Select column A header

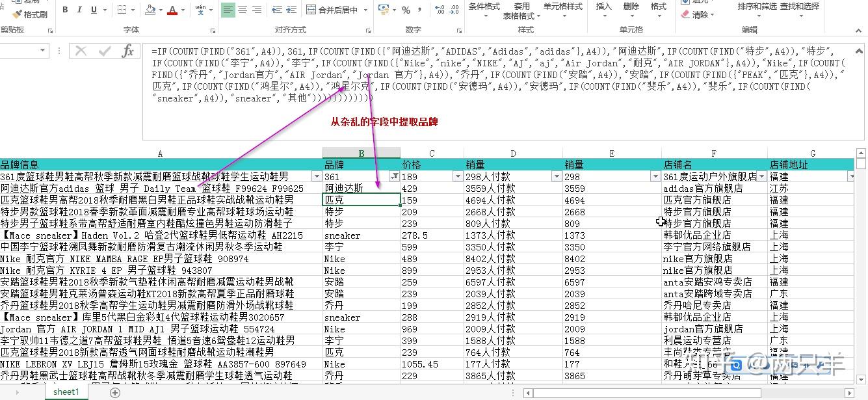[161, 153]
